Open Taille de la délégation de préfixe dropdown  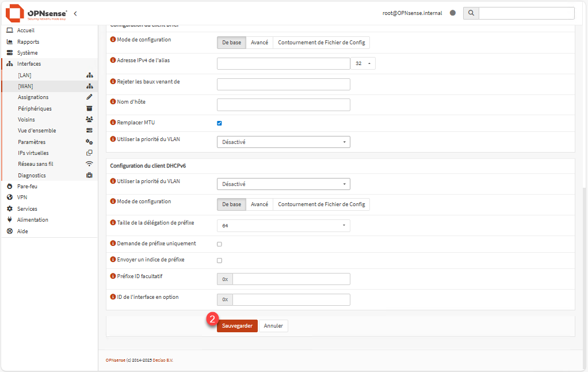pyautogui.click(x=283, y=226)
